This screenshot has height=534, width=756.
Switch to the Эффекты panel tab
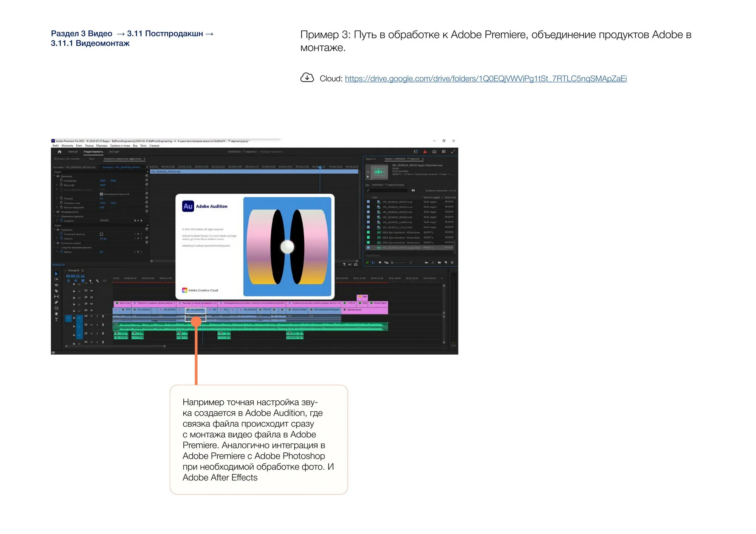[x=370, y=159]
